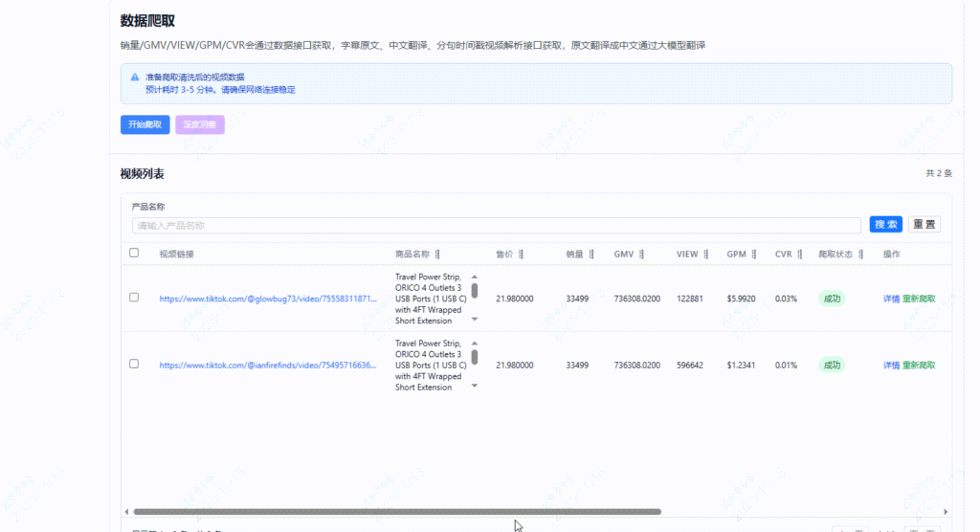Click the horizontal scrollbar thumb under table

click(397, 512)
